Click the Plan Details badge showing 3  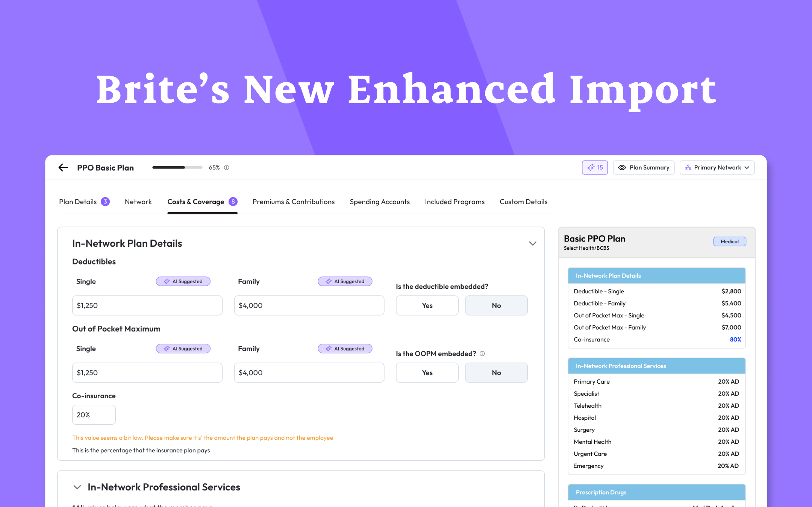click(x=105, y=202)
